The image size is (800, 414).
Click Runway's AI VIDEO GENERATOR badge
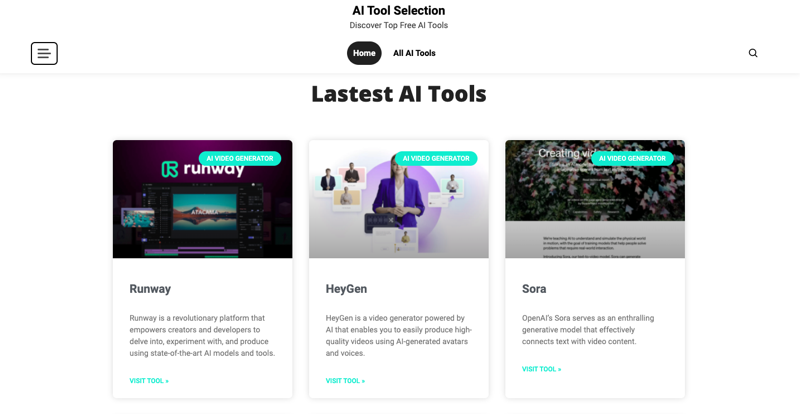coord(239,158)
